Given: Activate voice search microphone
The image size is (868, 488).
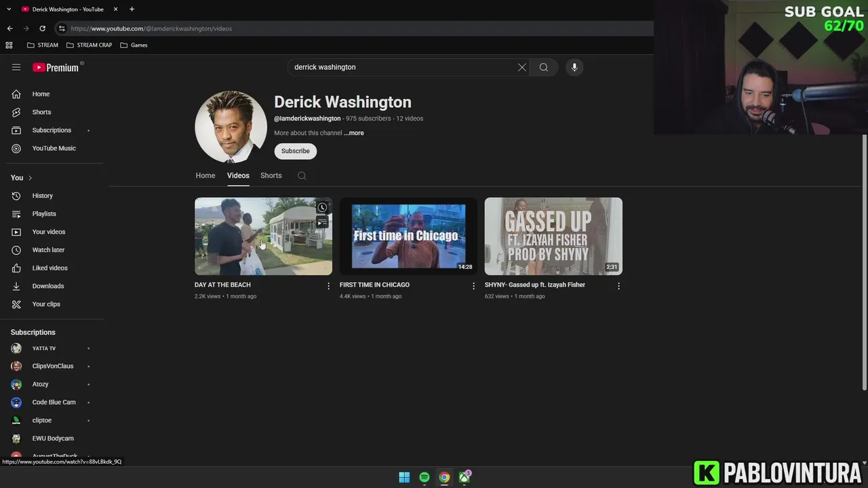Looking at the screenshot, I should [x=574, y=67].
